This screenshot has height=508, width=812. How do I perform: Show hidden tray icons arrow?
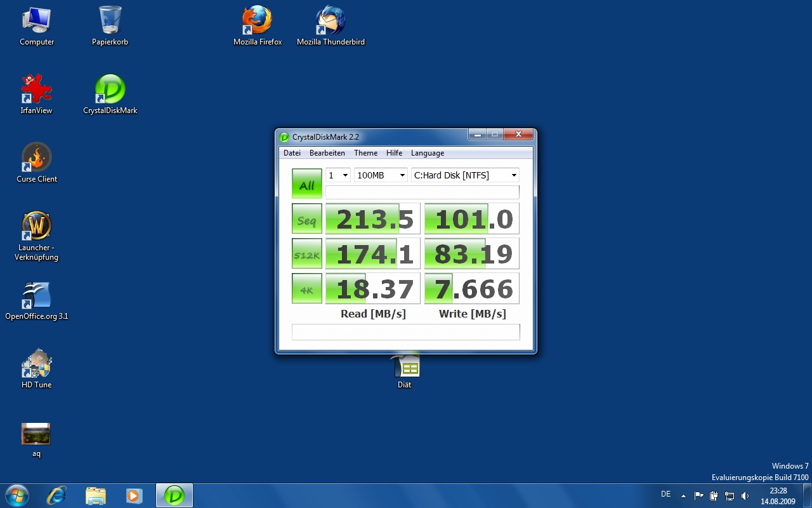[683, 496]
